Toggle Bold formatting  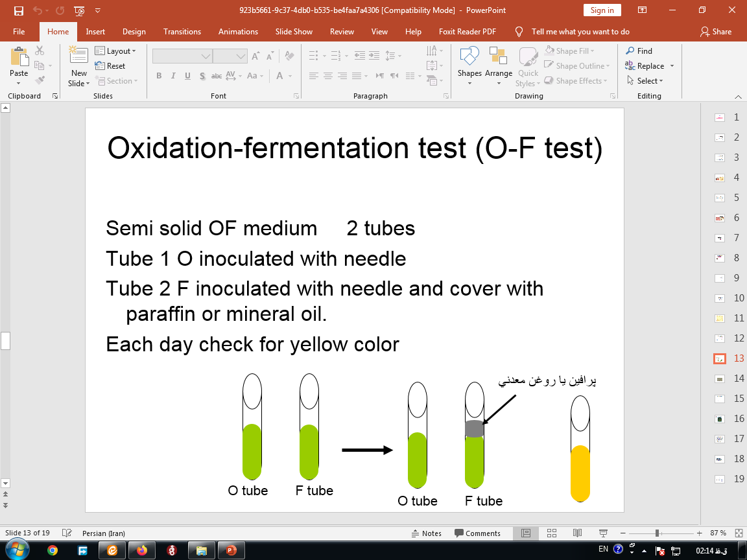pyautogui.click(x=159, y=76)
